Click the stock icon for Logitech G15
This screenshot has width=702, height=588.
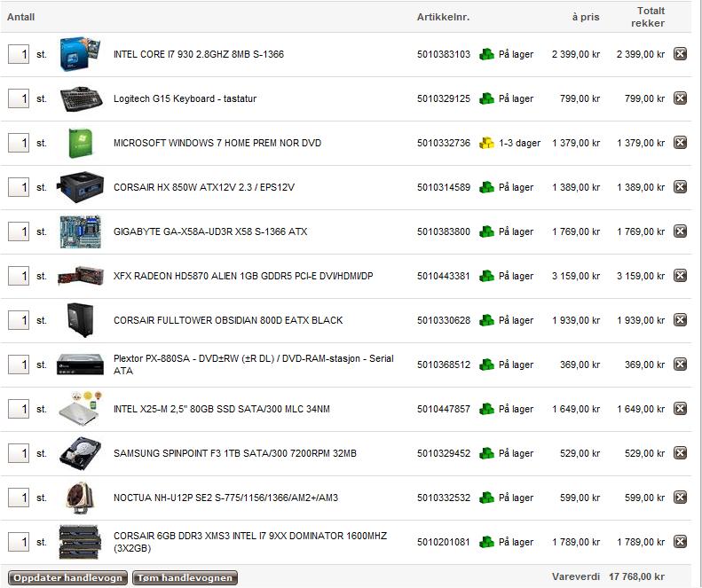pyautogui.click(x=486, y=98)
